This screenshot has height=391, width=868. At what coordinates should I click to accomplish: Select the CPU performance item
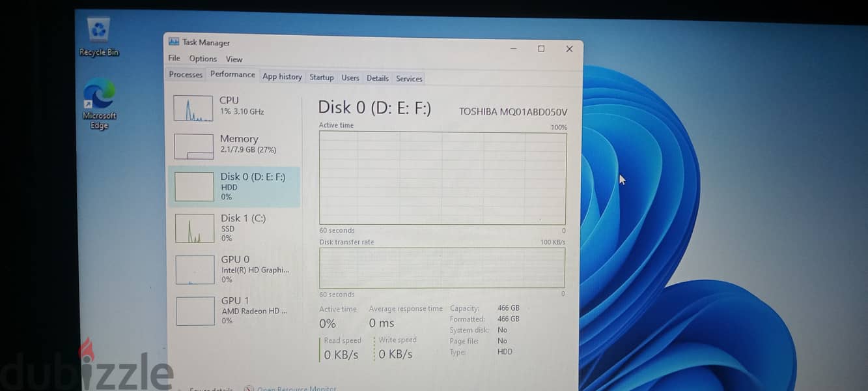(x=235, y=108)
